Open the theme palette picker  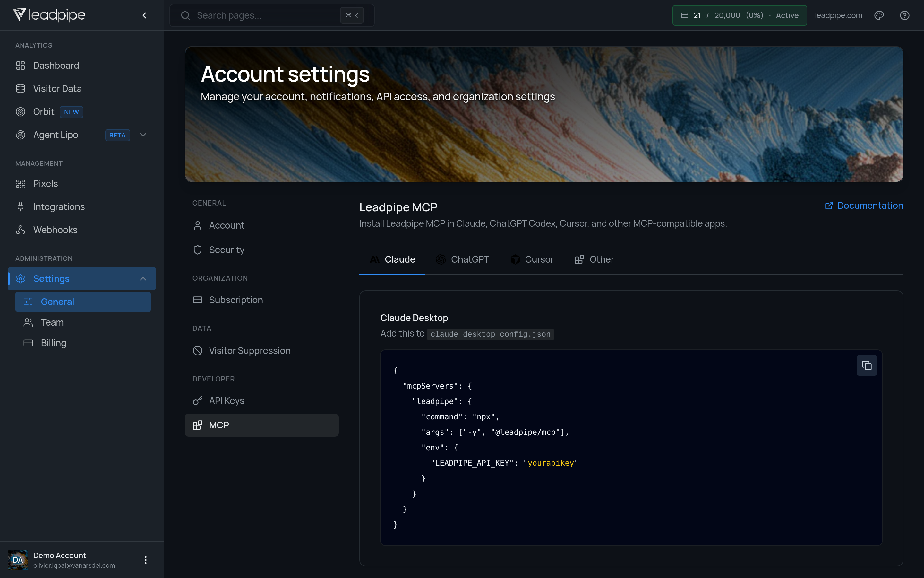879,15
